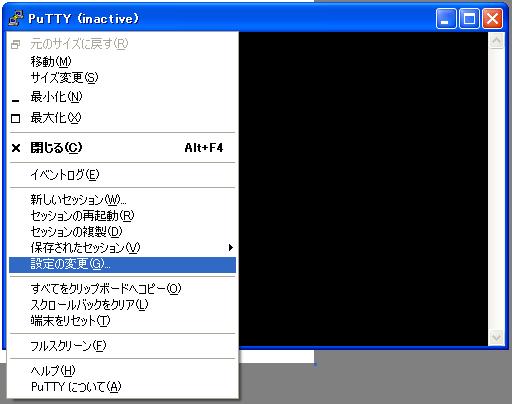The width and height of the screenshot is (512, 404).
Task: Choose サイズ変更(S) menu entry
Action: [x=122, y=78]
